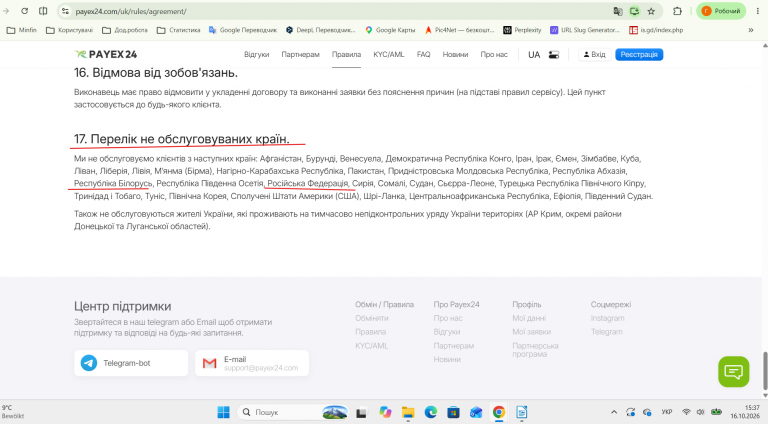This screenshot has height=424, width=768.
Task: Open the Робочий Chrome profile
Action: (721, 11)
